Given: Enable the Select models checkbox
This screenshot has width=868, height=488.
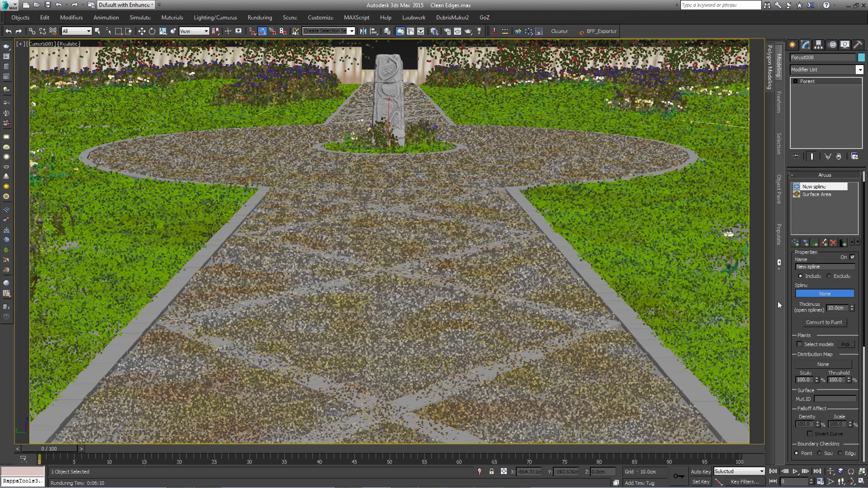Looking at the screenshot, I should [800, 344].
